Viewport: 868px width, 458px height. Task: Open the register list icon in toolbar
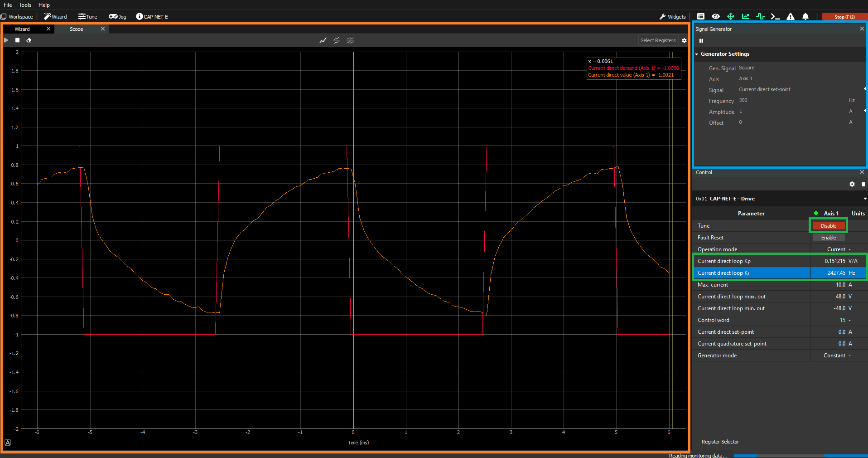(x=701, y=16)
